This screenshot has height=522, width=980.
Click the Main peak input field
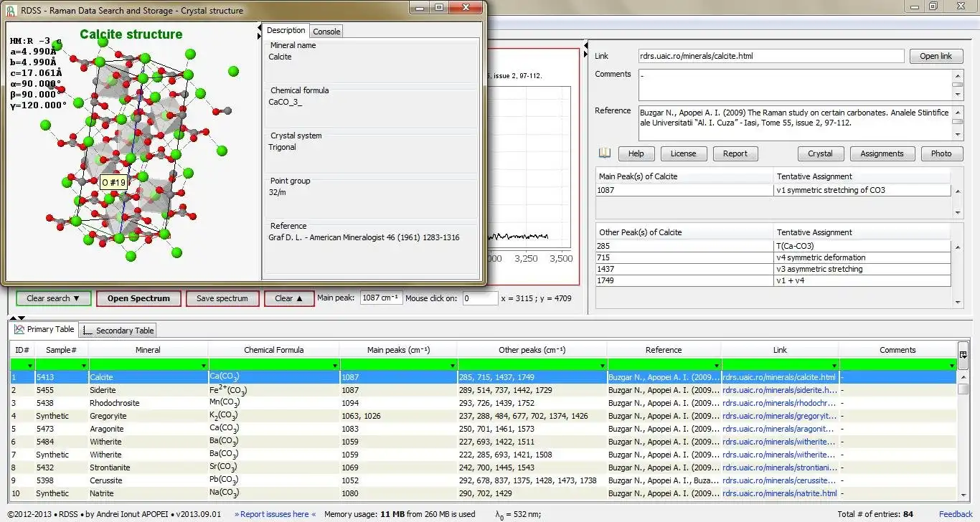381,298
